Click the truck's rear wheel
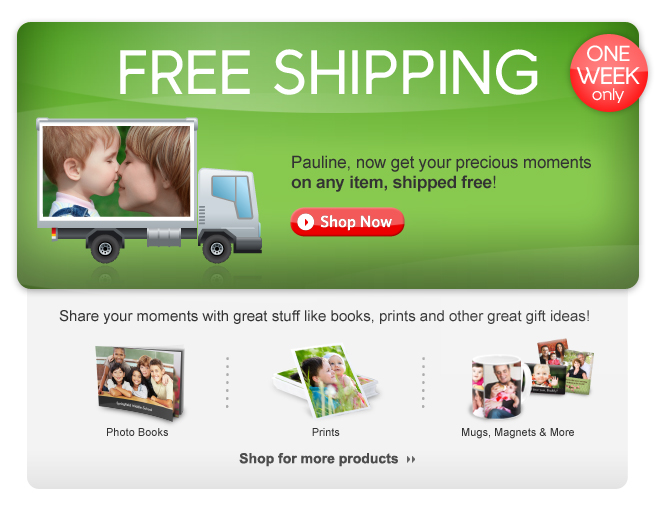This screenshot has height=523, width=655. [105, 249]
